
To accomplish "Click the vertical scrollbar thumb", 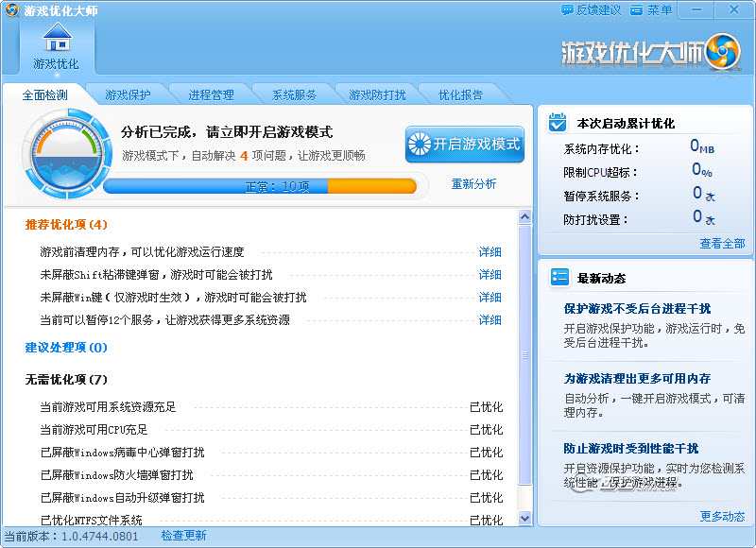I will pyautogui.click(x=525, y=354).
